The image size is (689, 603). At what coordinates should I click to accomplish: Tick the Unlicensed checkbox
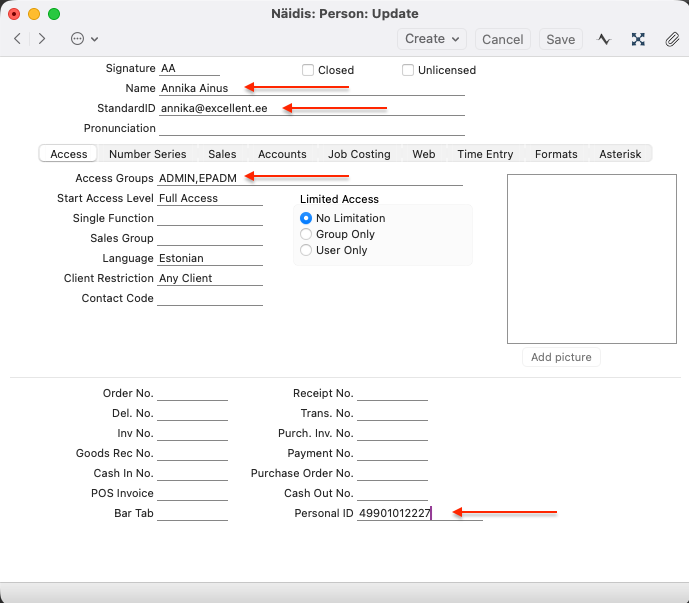point(408,70)
